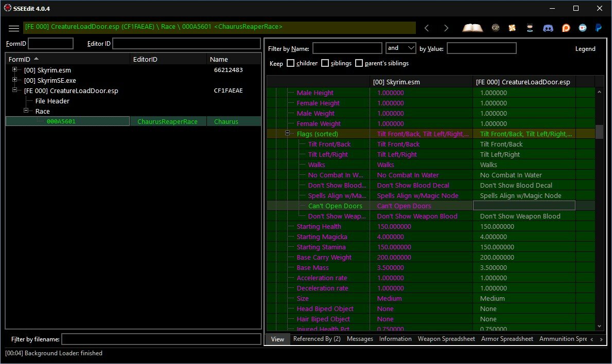Screen dimensions: 612x364
Task: Select the 000A5601 ChaurusReaperRace record
Action: 133,121
